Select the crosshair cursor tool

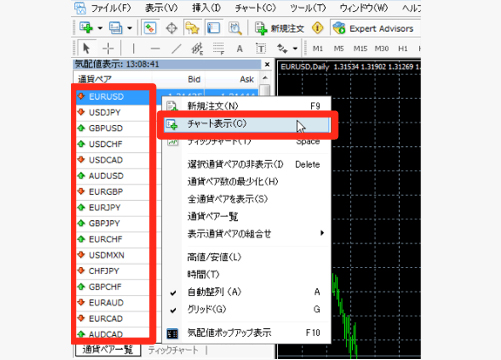pyautogui.click(x=108, y=49)
